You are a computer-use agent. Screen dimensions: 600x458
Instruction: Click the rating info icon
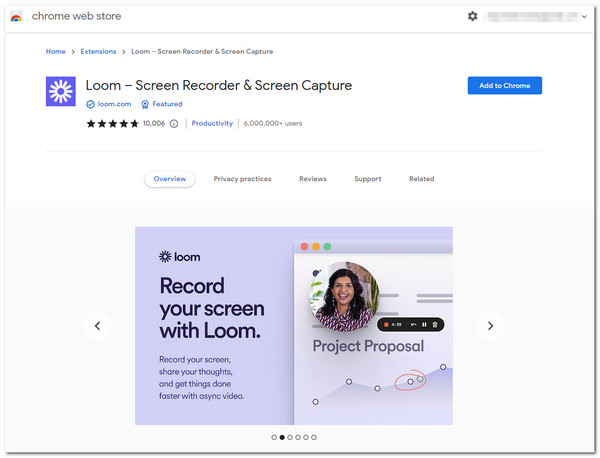pyautogui.click(x=174, y=124)
